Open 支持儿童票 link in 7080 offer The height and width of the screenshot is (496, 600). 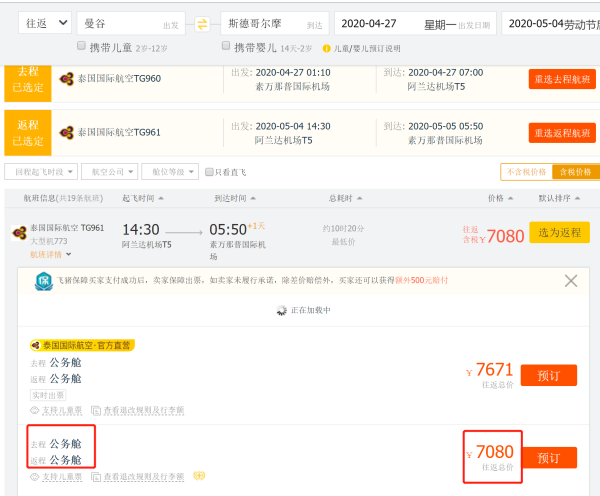62,477
